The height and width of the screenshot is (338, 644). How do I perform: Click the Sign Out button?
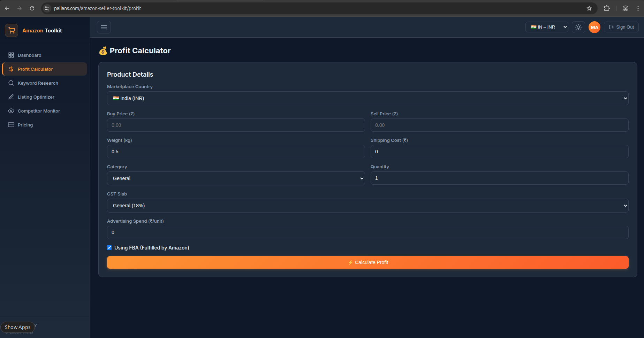[621, 27]
